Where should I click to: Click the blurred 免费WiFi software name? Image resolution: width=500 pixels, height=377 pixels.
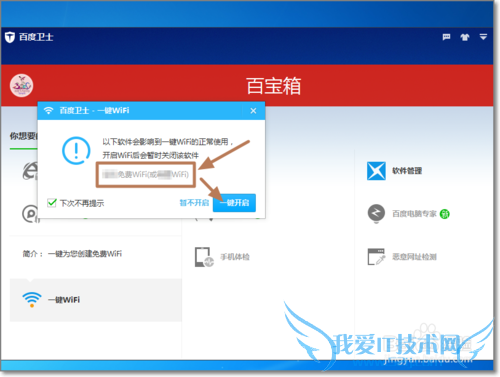(146, 174)
